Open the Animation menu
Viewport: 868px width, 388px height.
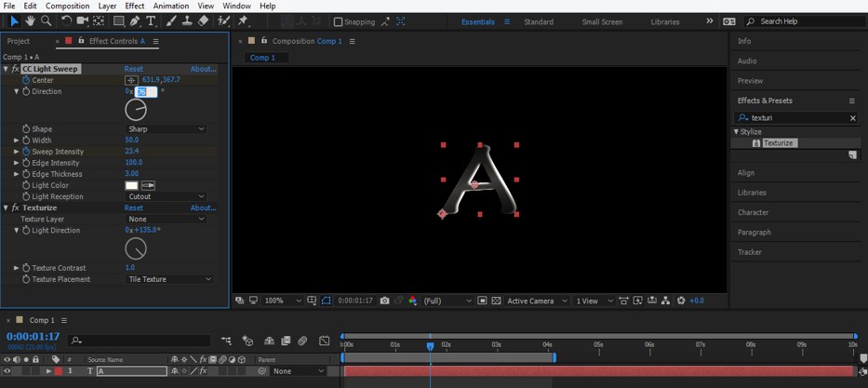pyautogui.click(x=170, y=6)
